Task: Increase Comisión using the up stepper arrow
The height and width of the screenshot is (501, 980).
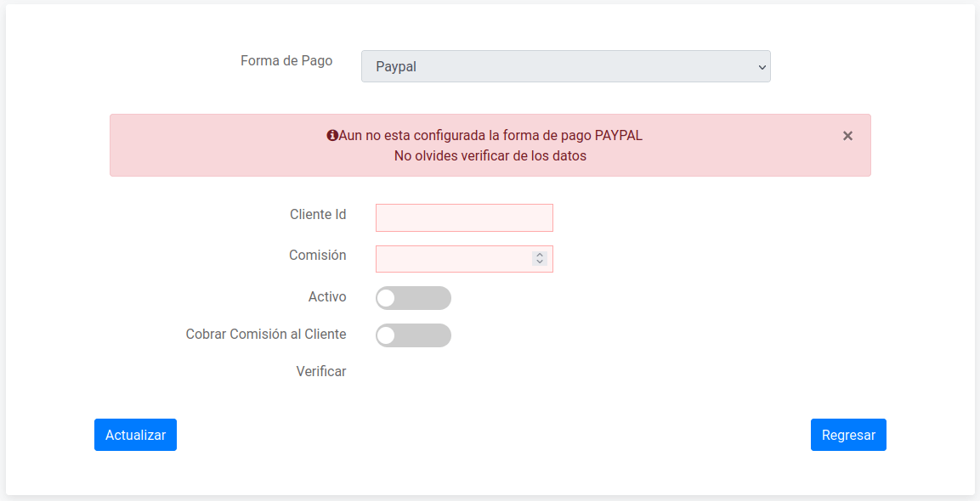Action: (540, 255)
